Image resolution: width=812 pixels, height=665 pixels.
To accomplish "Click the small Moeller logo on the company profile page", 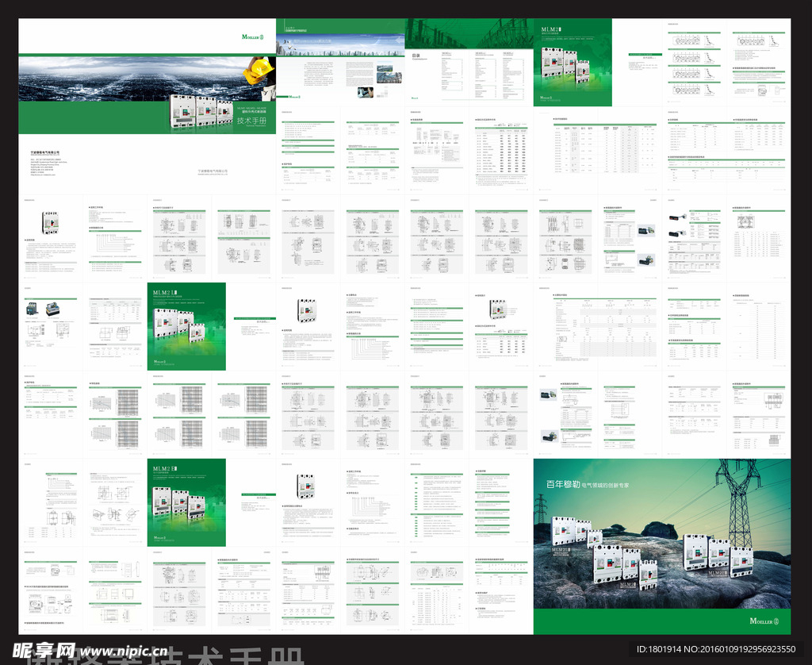I will [293, 96].
